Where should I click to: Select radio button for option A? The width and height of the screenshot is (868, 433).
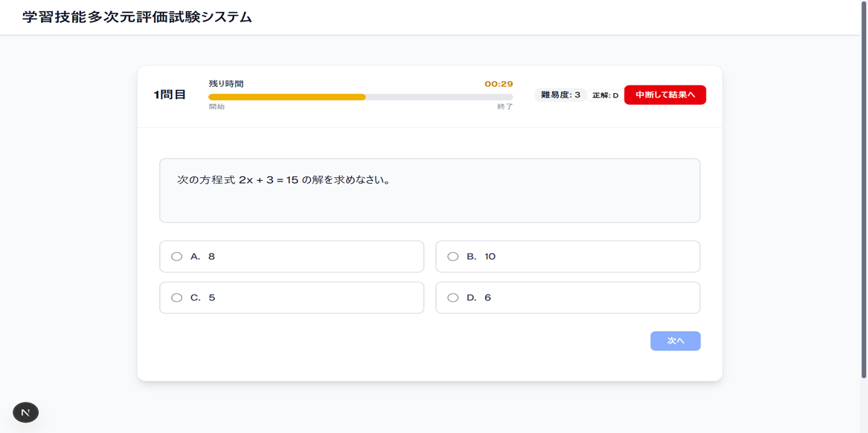[x=176, y=257]
